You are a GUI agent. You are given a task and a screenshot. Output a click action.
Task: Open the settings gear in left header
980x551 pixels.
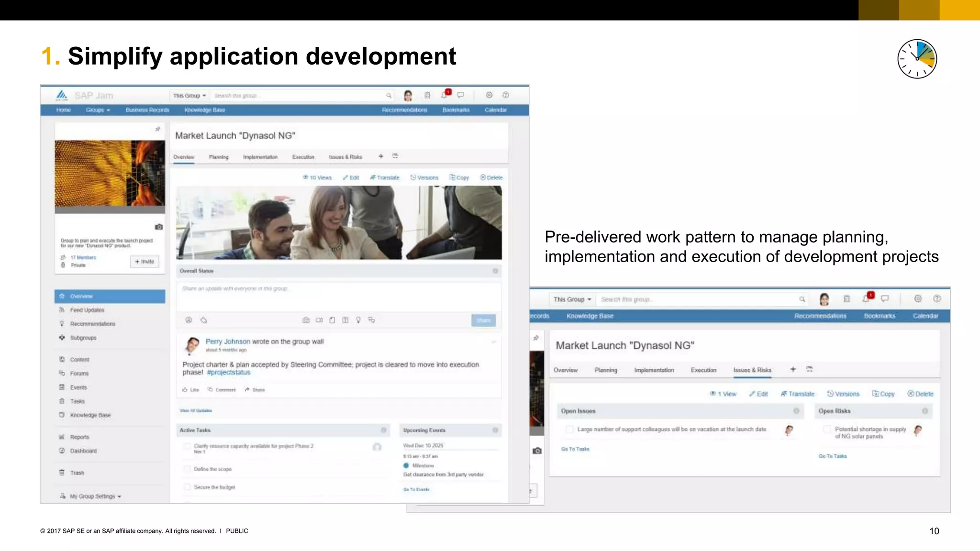tap(489, 95)
